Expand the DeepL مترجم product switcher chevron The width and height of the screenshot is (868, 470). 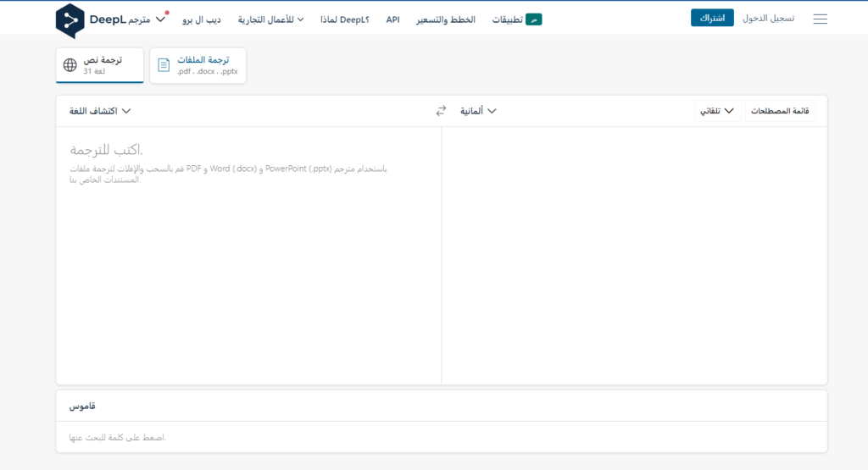[161, 19]
